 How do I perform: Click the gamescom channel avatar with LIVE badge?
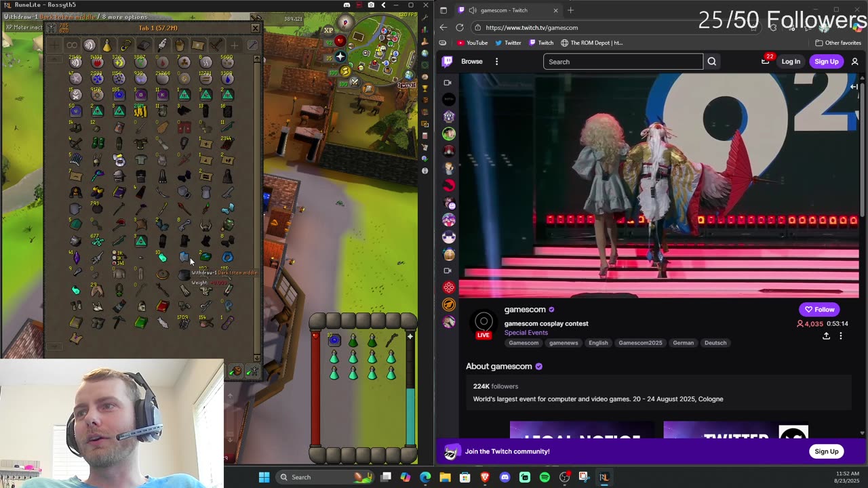[x=484, y=323]
